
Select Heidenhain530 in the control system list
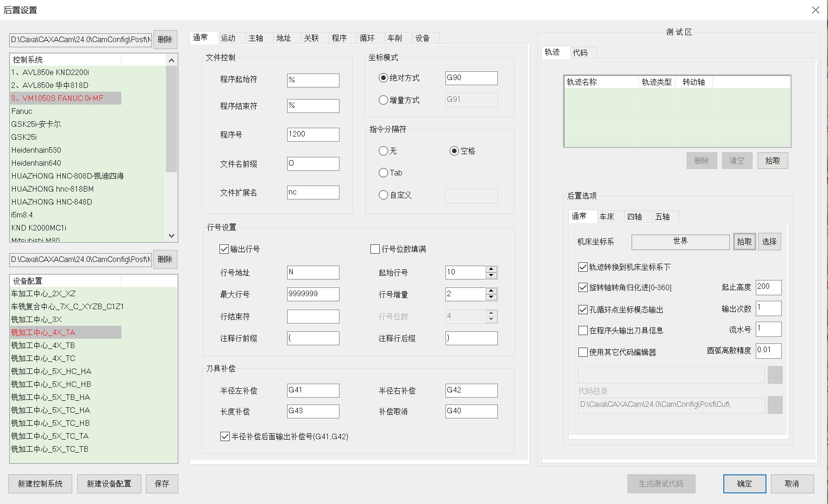pyautogui.click(x=36, y=150)
